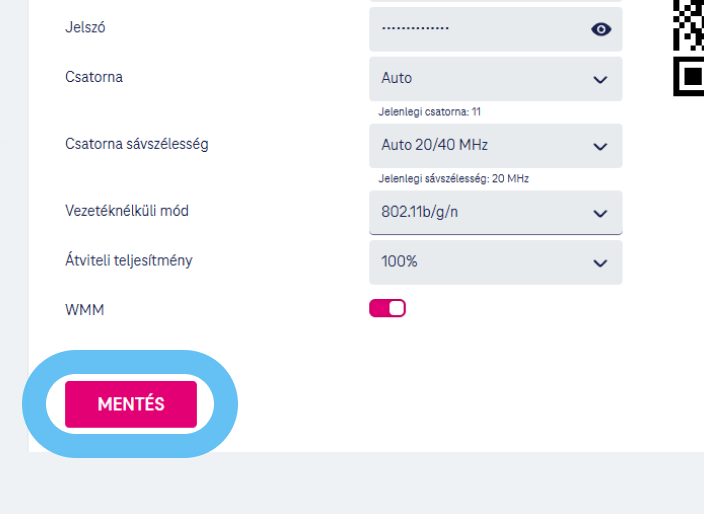This screenshot has height=514, width=704.
Task: Show the password with the eye icon
Action: tap(601, 29)
